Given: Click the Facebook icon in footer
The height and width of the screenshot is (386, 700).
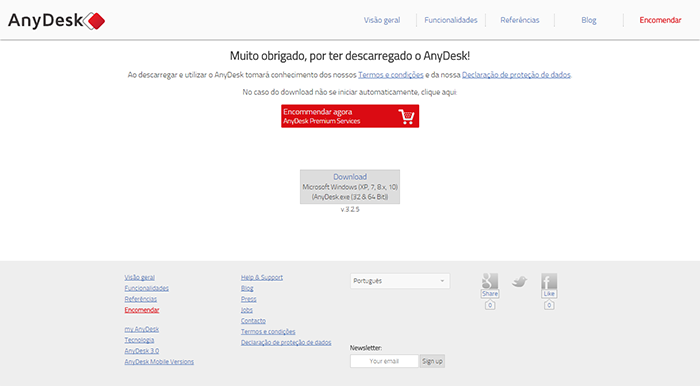Looking at the screenshot, I should (549, 281).
